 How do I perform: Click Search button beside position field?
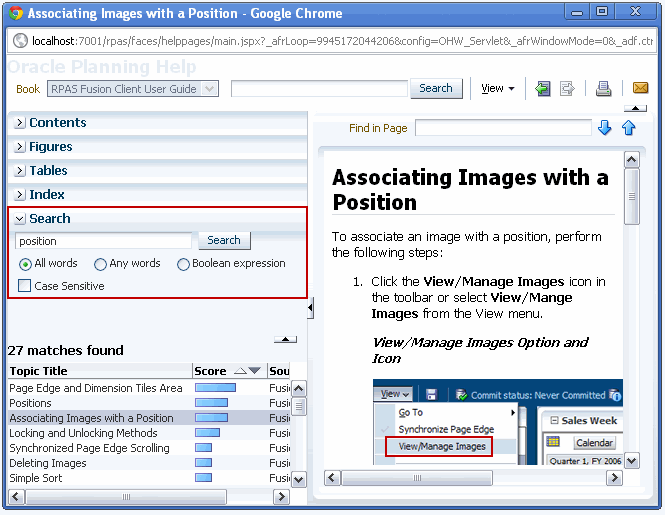click(224, 240)
